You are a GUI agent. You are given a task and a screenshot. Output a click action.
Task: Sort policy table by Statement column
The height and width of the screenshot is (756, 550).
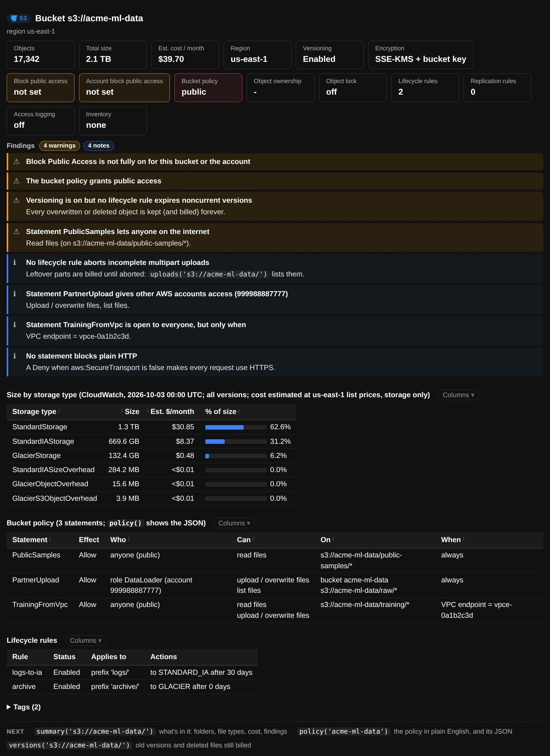click(32, 540)
